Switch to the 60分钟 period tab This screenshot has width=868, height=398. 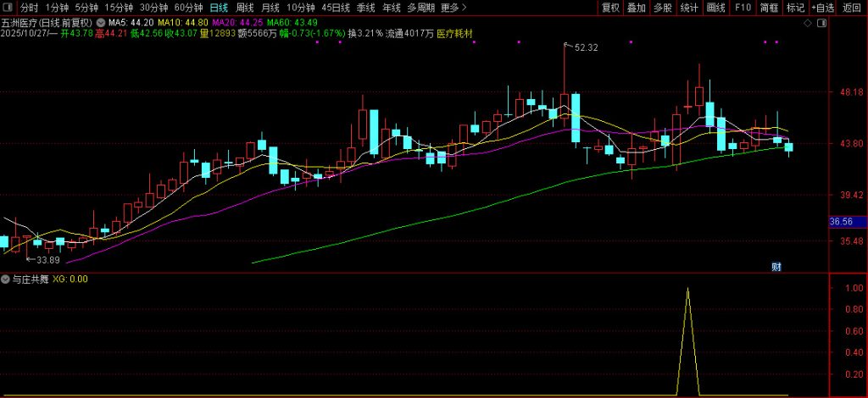[188, 8]
